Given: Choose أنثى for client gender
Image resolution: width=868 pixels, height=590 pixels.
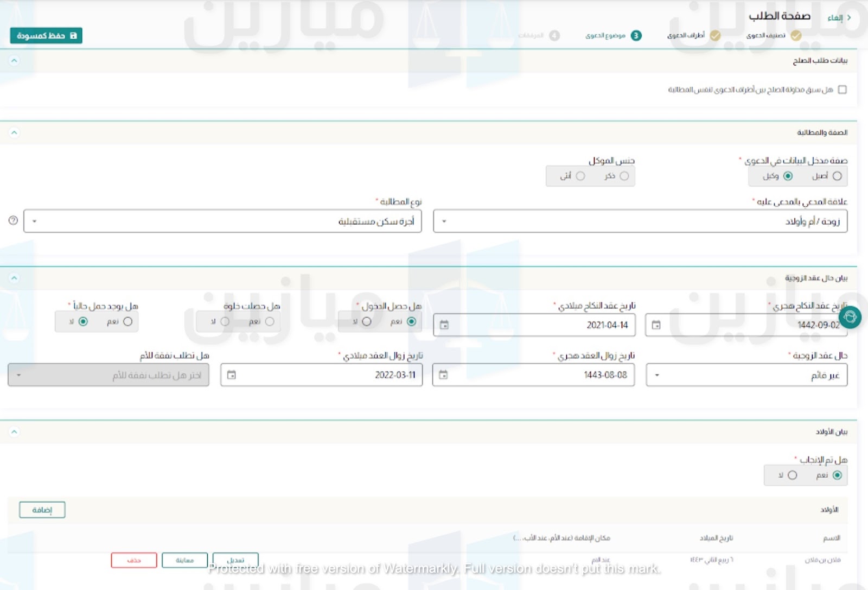Looking at the screenshot, I should (580, 176).
